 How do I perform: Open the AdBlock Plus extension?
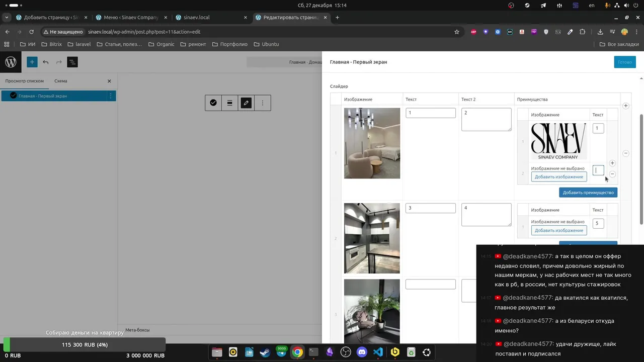click(473, 32)
